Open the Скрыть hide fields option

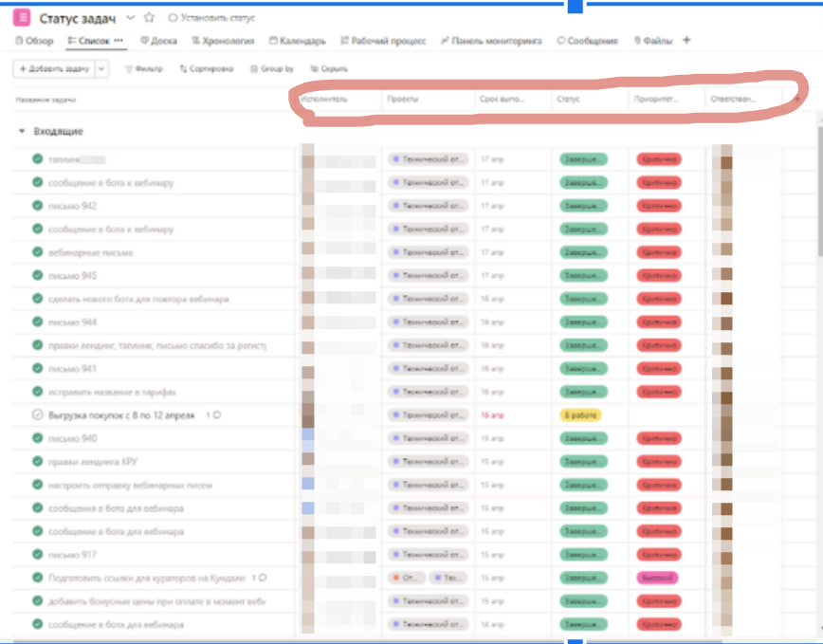point(329,69)
